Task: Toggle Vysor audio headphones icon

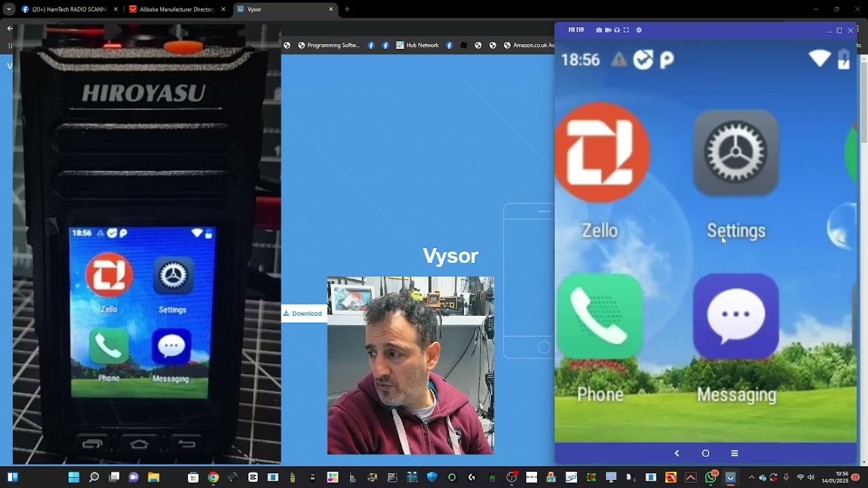Action: click(x=616, y=30)
